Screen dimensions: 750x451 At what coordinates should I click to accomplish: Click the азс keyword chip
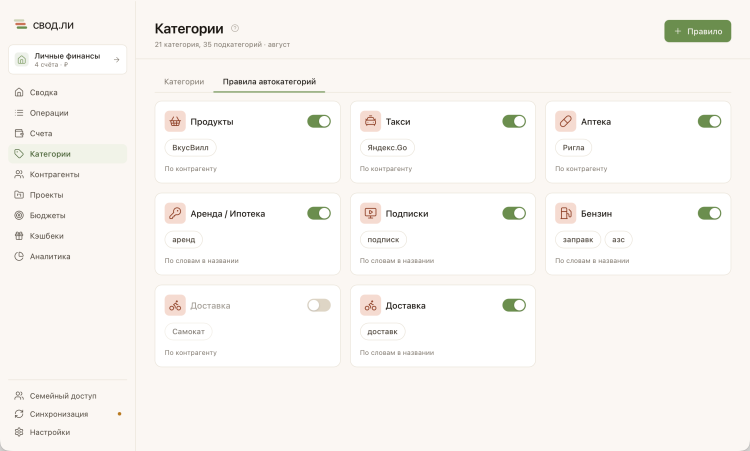pyautogui.click(x=618, y=240)
